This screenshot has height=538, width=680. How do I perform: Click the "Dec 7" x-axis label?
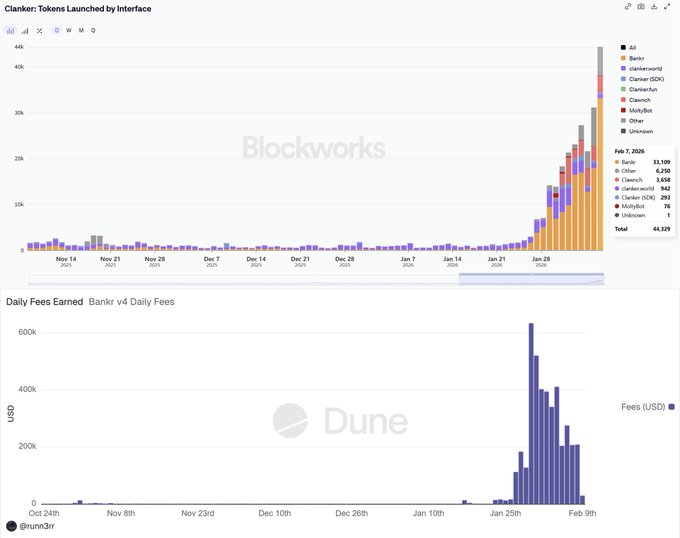(212, 259)
